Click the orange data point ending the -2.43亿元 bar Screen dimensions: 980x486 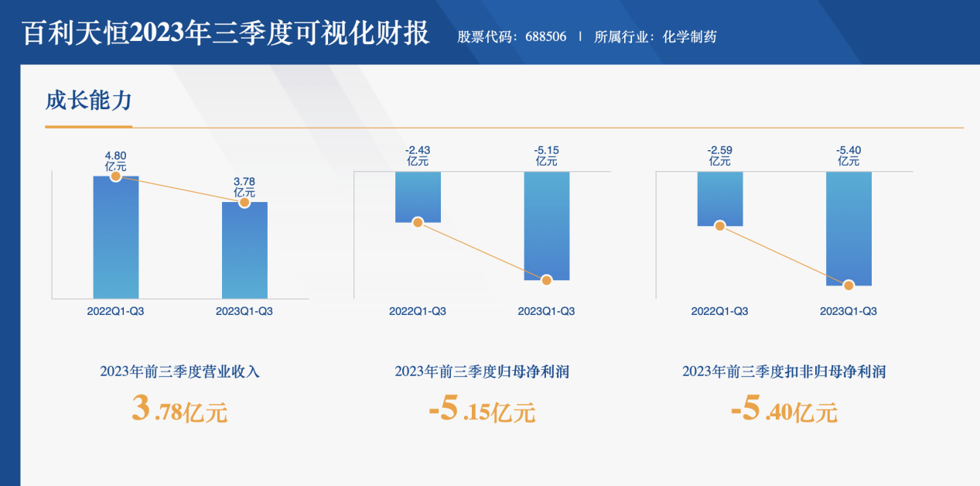(x=418, y=222)
